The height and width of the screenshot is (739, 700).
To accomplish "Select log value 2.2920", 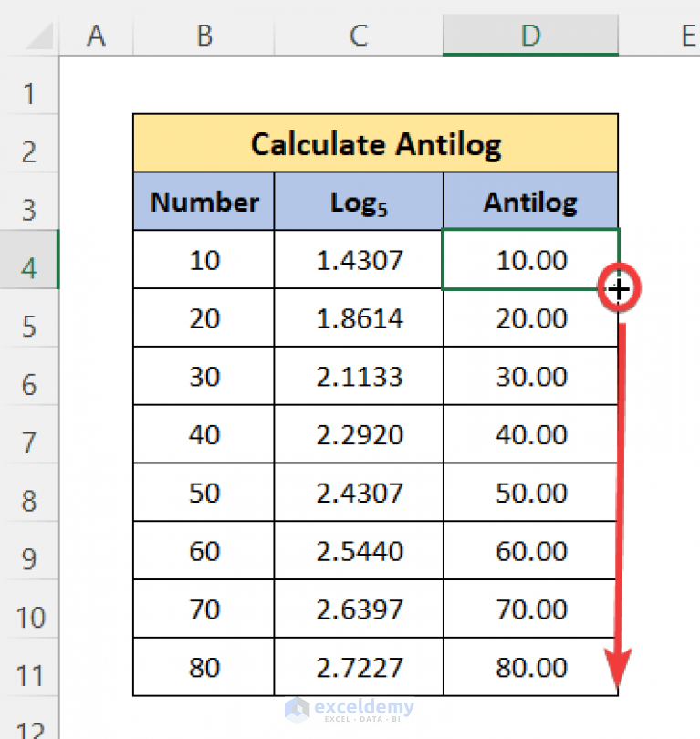I will tap(359, 434).
